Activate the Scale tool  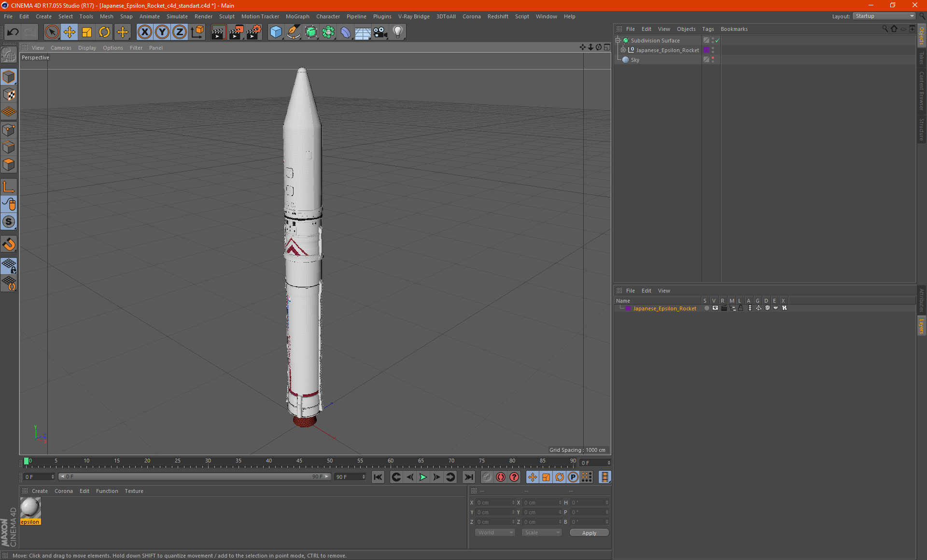pyautogui.click(x=87, y=32)
